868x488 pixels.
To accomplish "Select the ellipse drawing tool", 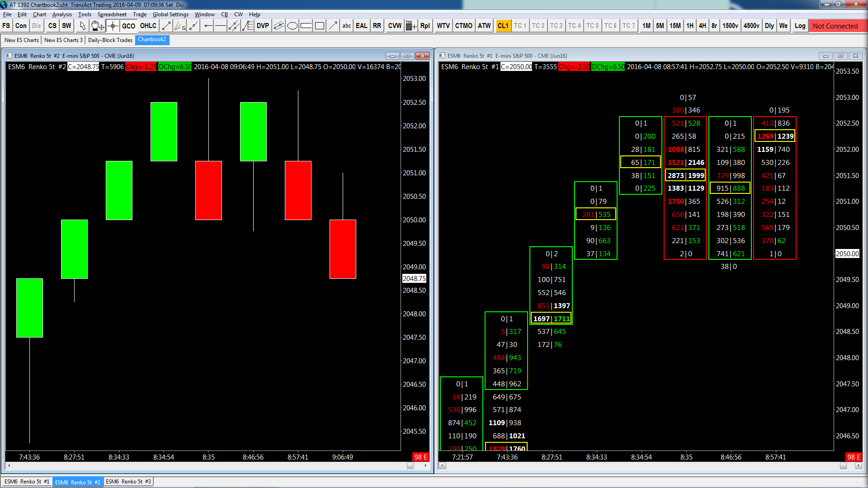I will pyautogui.click(x=292, y=26).
